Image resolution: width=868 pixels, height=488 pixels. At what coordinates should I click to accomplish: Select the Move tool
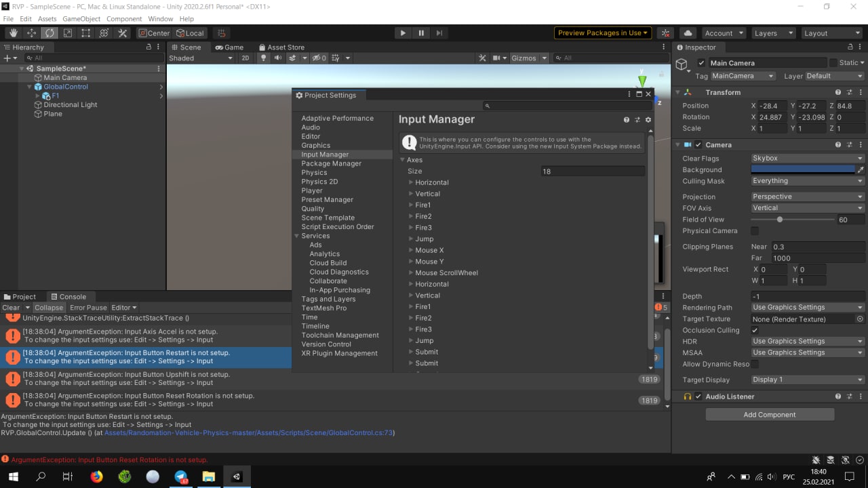(x=31, y=33)
